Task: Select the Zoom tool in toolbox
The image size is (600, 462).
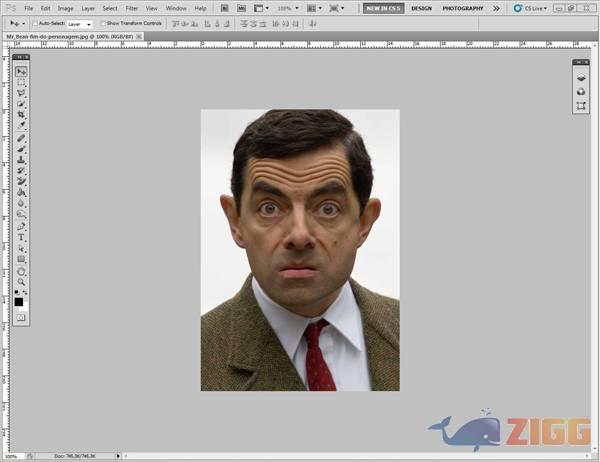Action: pos(21,282)
